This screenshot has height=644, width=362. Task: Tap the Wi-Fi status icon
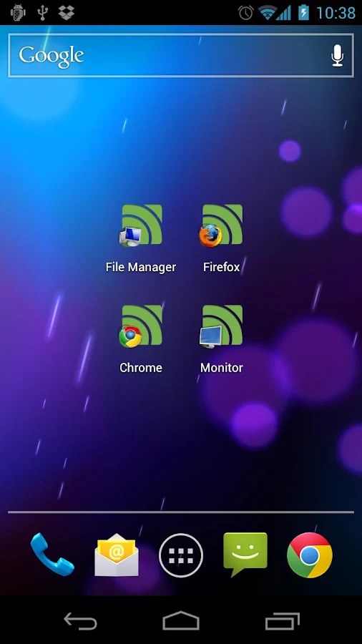[267, 12]
